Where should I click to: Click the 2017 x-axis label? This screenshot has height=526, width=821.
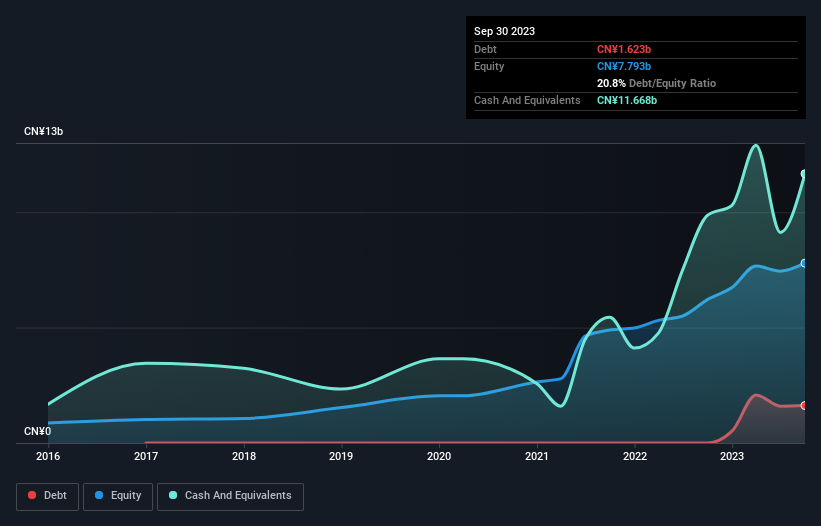(146, 456)
